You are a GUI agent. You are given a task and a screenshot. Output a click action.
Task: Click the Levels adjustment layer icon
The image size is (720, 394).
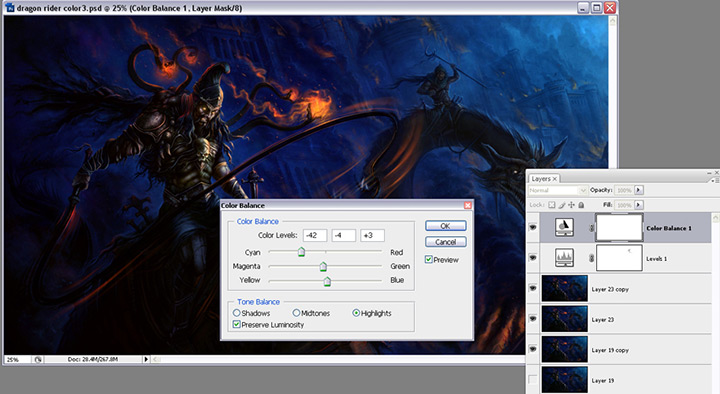click(x=564, y=258)
